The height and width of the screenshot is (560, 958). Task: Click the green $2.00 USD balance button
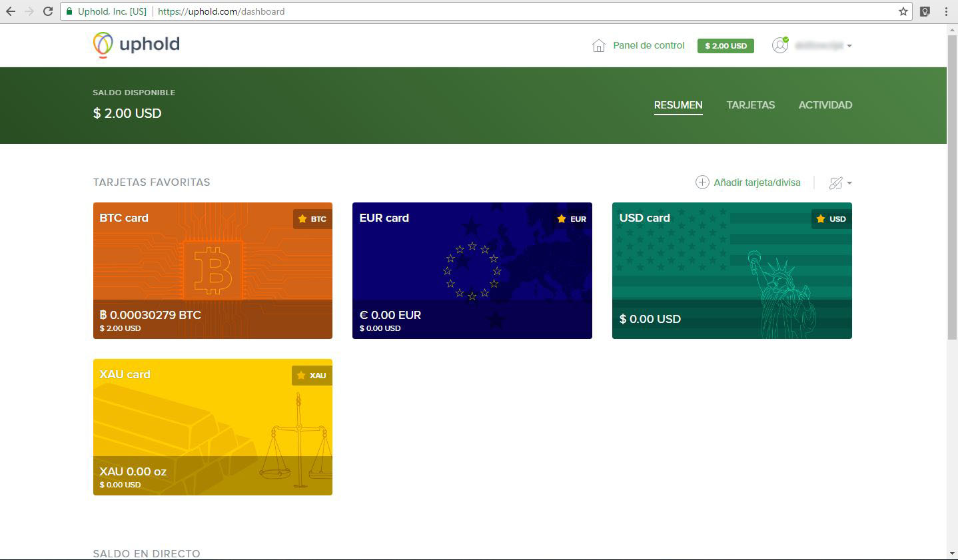click(x=725, y=45)
